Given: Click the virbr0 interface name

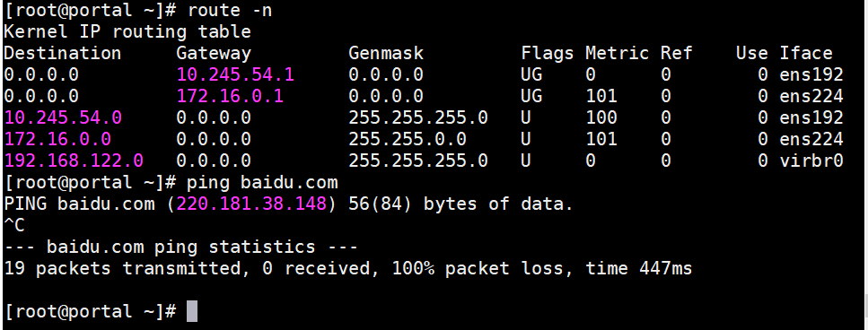Looking at the screenshot, I should point(811,161).
